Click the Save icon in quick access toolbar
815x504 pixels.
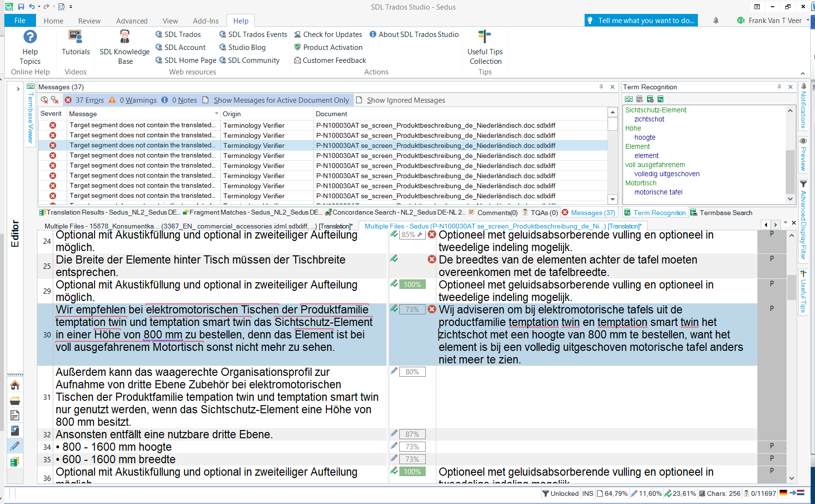click(x=21, y=7)
